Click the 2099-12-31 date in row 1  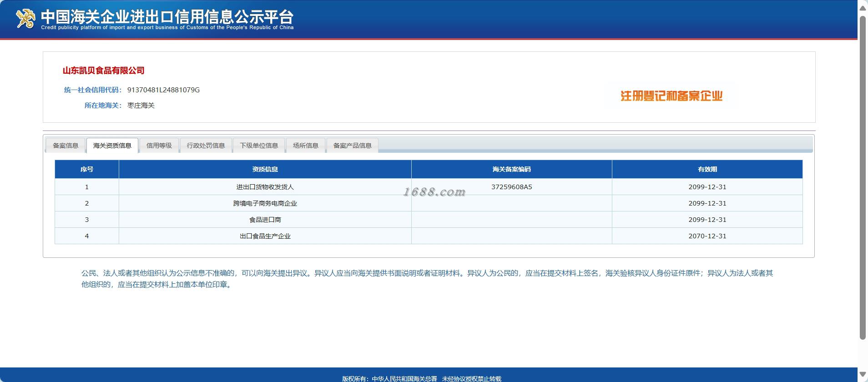pyautogui.click(x=707, y=187)
